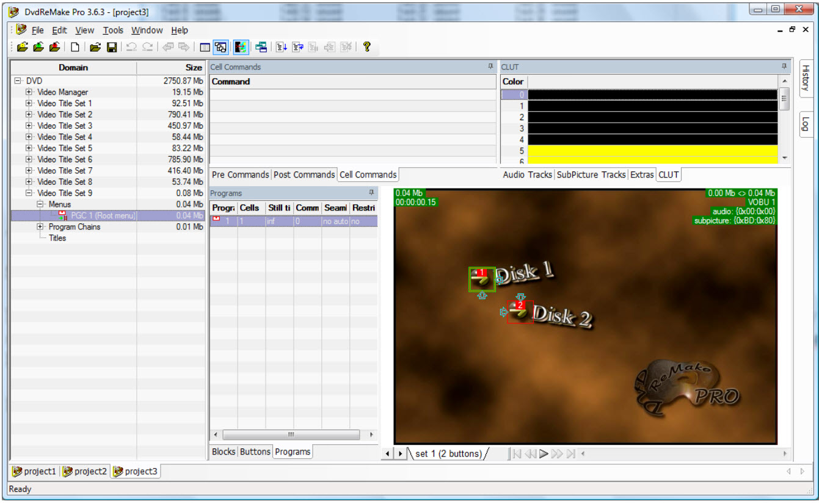Image resolution: width=819 pixels, height=504 pixels.
Task: Expand Video Title Set 5
Action: [x=29, y=148]
